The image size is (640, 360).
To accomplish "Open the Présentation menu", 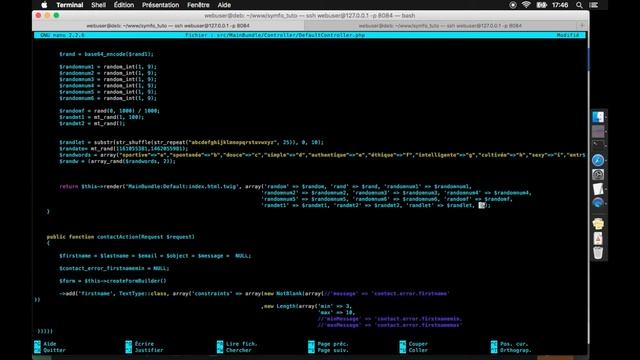I will pos(160,5).
